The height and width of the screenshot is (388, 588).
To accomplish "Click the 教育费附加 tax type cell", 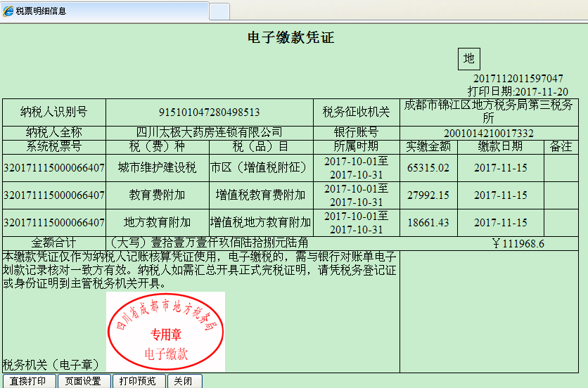I will click(158, 195).
